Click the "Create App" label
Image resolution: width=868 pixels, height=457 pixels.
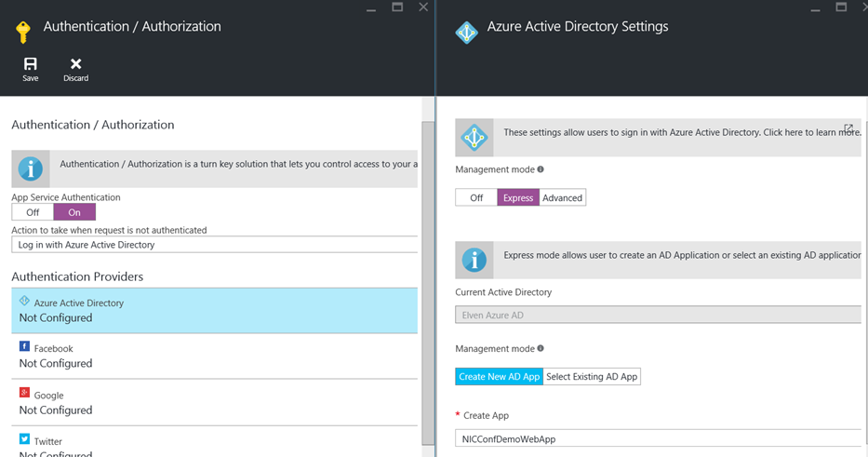pyautogui.click(x=486, y=415)
